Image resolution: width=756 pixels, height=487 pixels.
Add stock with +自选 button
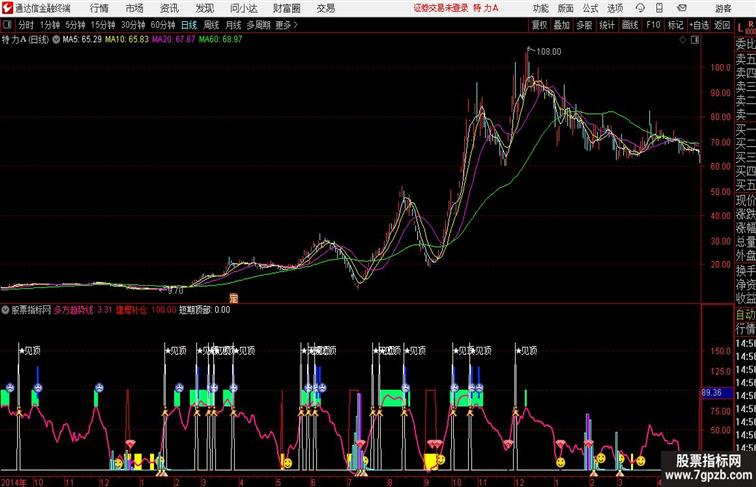pos(699,25)
